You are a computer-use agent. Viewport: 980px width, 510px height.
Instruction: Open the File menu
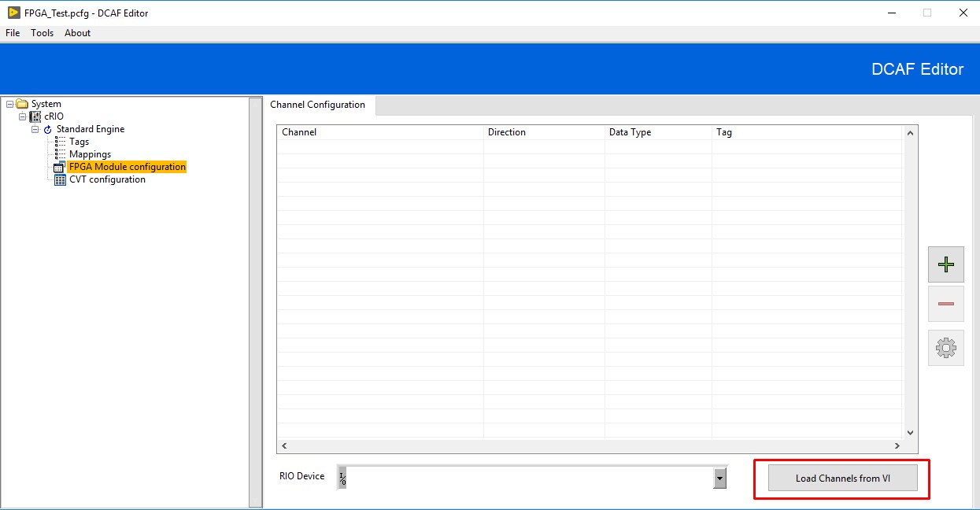[13, 33]
